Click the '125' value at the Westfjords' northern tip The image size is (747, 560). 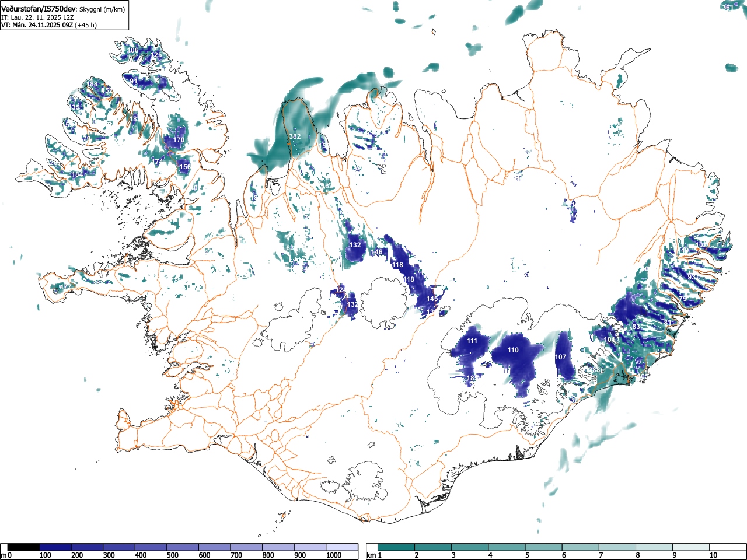(156, 55)
